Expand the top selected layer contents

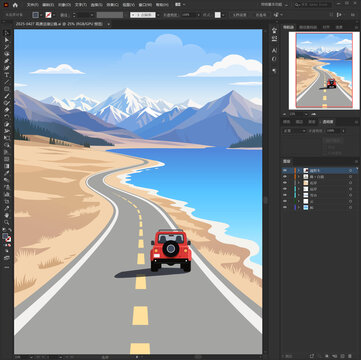(299, 170)
